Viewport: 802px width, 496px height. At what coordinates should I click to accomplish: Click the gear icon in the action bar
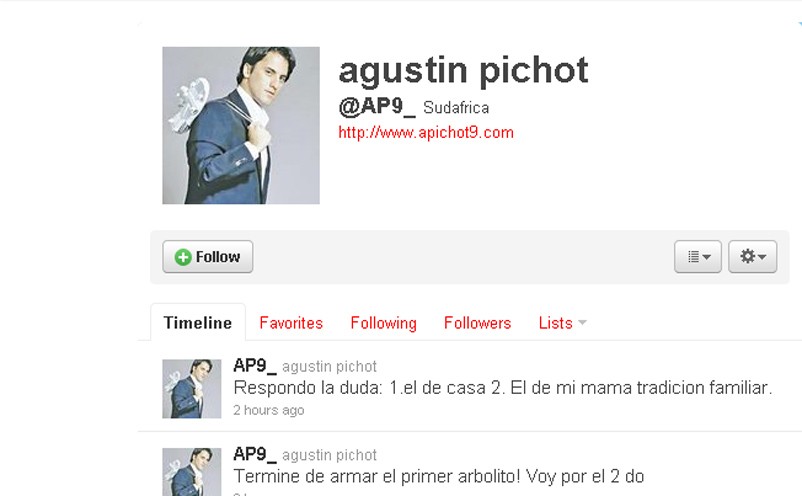coord(747,256)
